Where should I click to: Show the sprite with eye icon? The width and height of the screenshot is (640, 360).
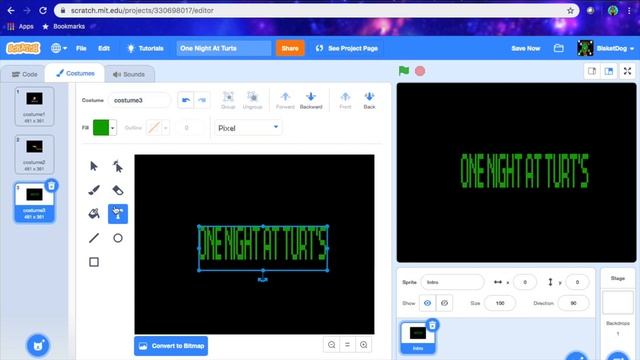coord(427,303)
